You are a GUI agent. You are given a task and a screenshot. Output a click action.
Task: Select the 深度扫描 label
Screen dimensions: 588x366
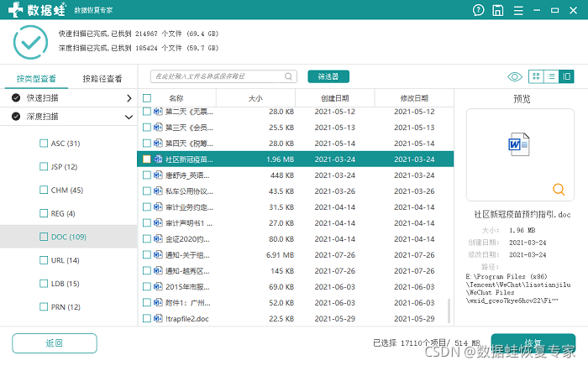42,117
